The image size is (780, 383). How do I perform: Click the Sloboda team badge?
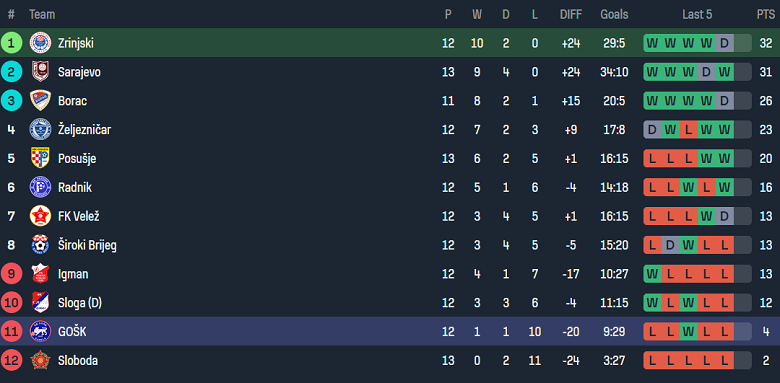tap(40, 360)
